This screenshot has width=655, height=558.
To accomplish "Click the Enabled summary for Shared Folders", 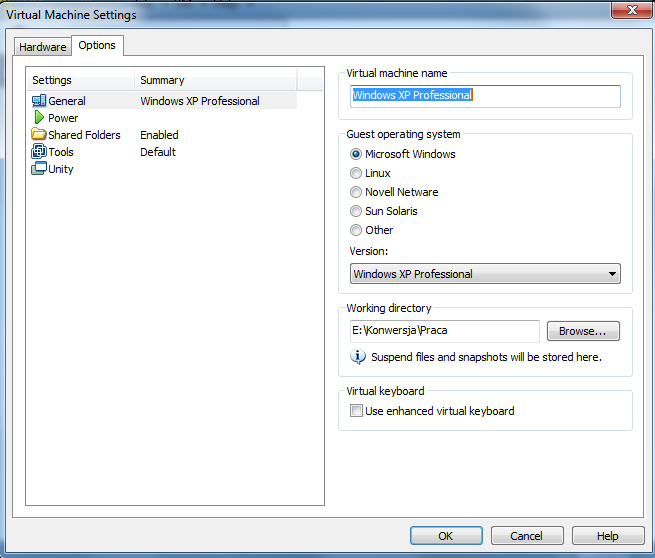I will click(x=159, y=135).
